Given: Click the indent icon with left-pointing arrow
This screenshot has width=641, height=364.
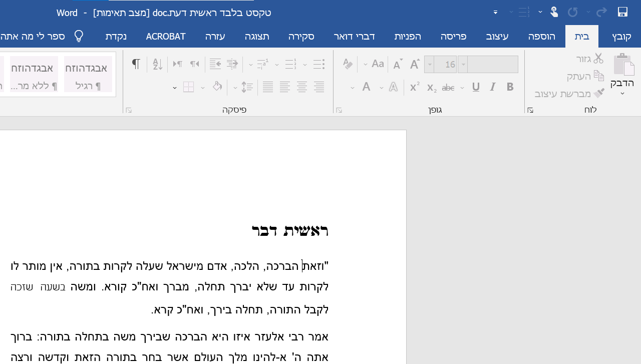Looking at the screenshot, I should [x=215, y=64].
